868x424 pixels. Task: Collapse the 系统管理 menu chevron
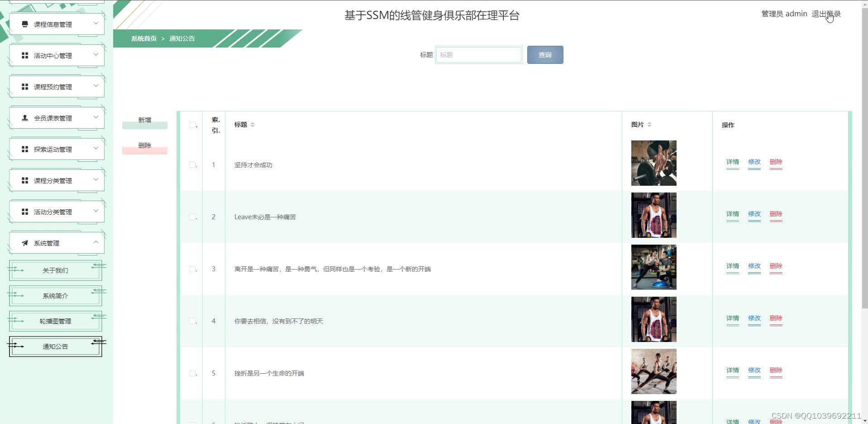coord(95,242)
